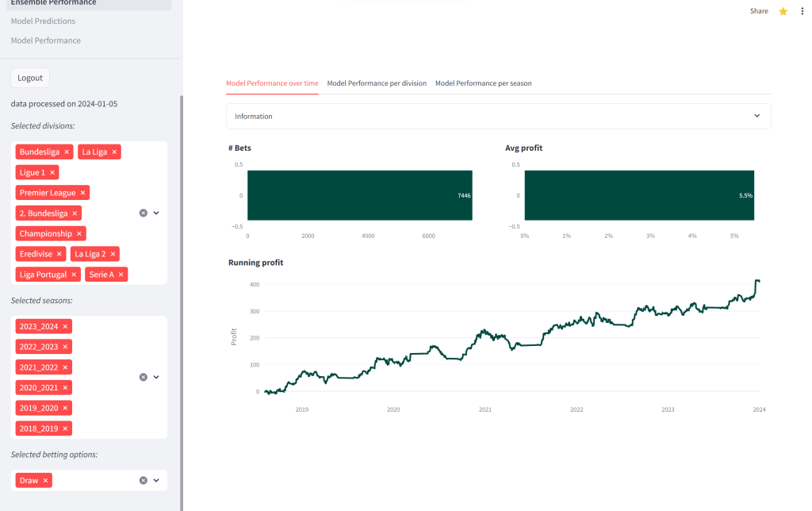Remove Premier League from selected divisions
Screen dimensions: 812x511
pos(83,193)
